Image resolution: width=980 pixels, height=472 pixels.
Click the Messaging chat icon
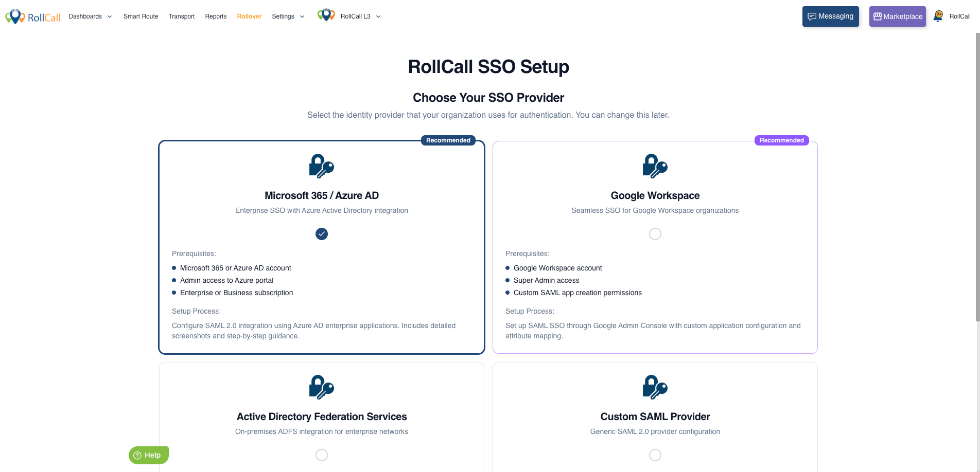click(x=812, y=16)
